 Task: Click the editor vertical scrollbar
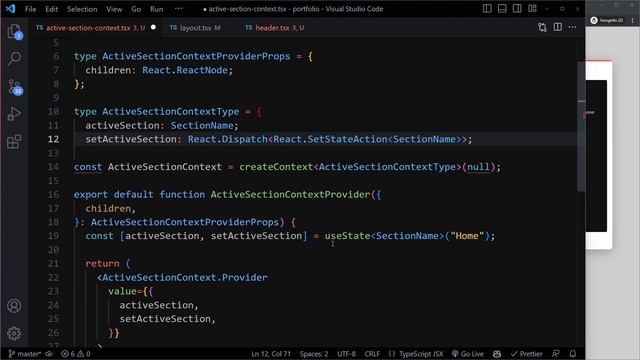pos(581,127)
